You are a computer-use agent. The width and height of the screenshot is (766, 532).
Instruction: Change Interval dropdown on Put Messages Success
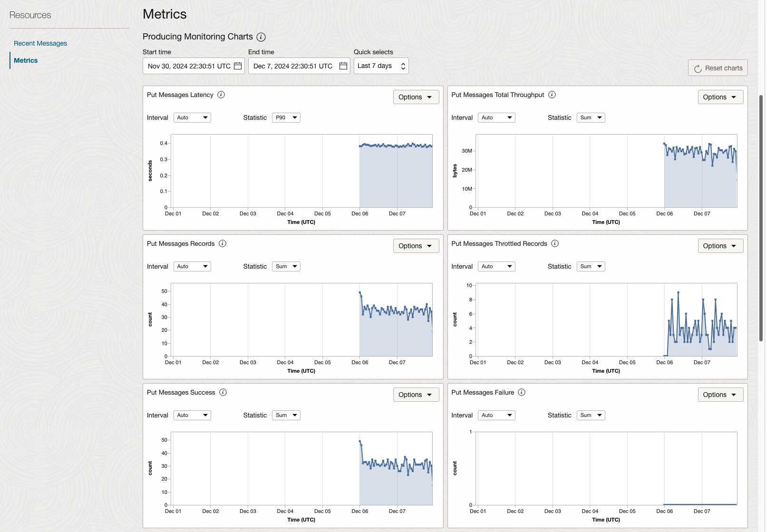(x=192, y=415)
